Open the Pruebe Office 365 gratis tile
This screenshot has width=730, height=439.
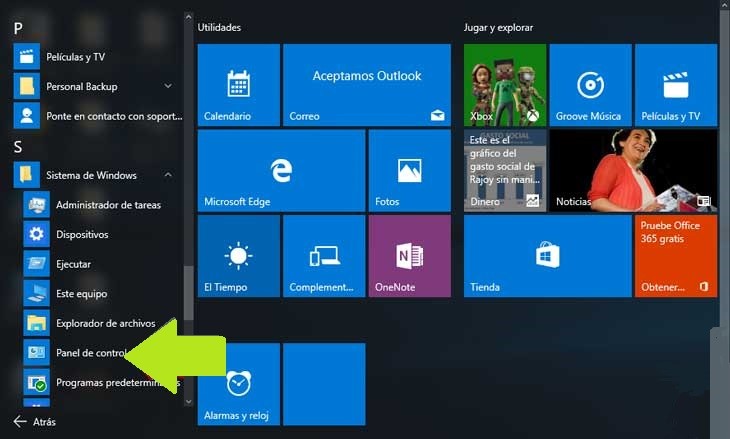(x=676, y=256)
